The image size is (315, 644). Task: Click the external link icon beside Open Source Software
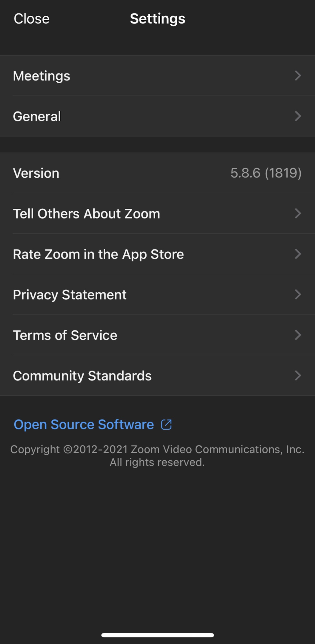(166, 425)
